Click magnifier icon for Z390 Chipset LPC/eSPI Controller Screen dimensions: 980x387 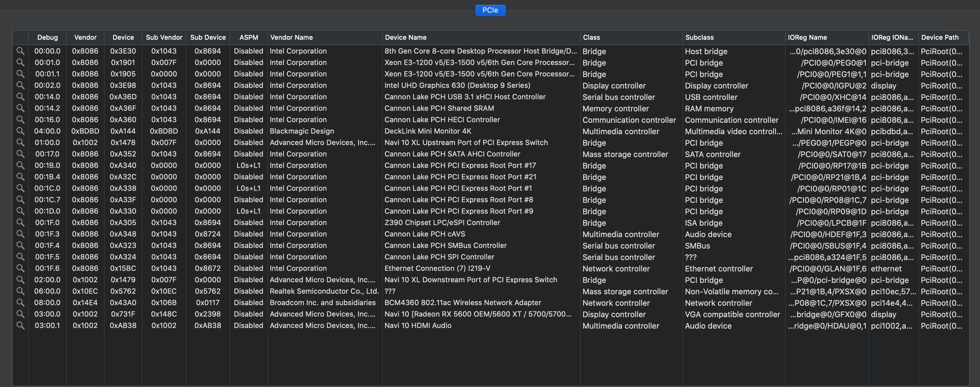(20, 222)
